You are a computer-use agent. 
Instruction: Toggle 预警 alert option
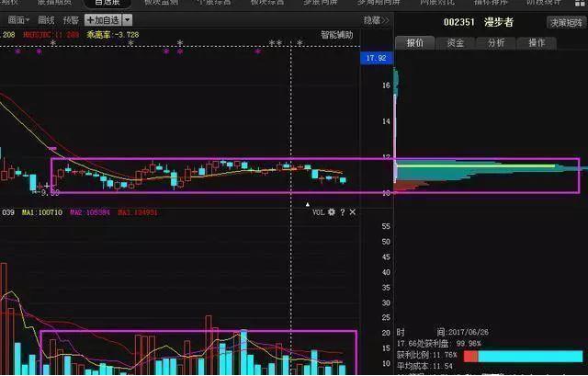71,19
